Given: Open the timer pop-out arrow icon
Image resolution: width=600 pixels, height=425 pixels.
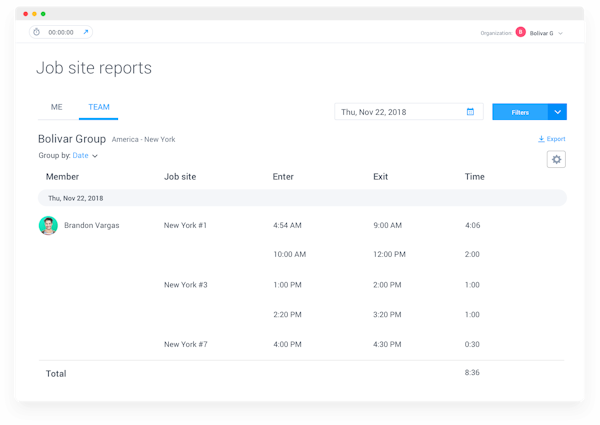Looking at the screenshot, I should [x=85, y=32].
